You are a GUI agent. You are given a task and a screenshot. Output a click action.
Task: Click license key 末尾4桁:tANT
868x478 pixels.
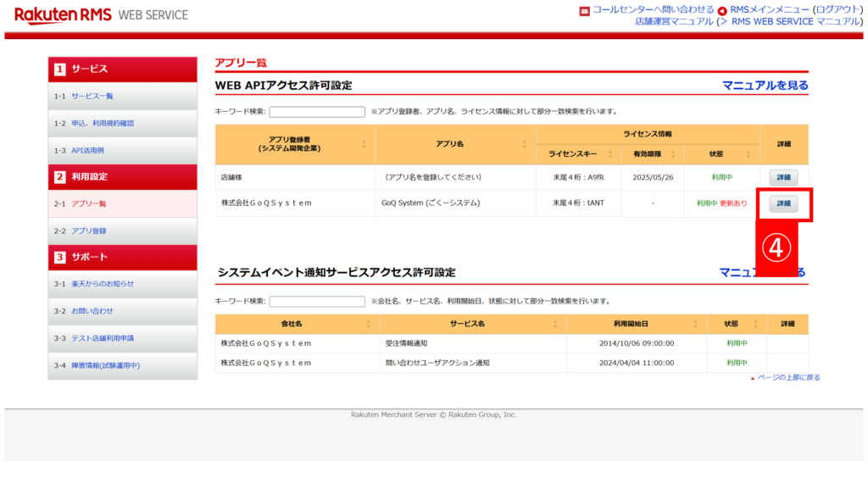coord(578,203)
